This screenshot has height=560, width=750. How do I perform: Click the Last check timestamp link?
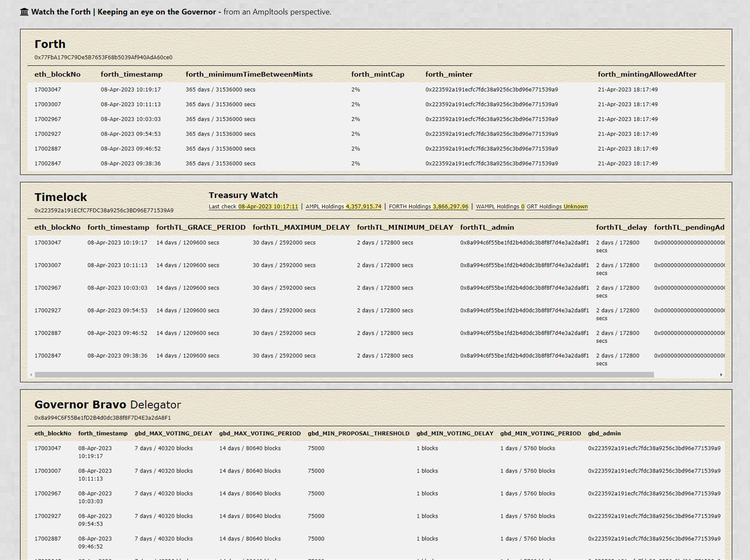[x=253, y=207]
